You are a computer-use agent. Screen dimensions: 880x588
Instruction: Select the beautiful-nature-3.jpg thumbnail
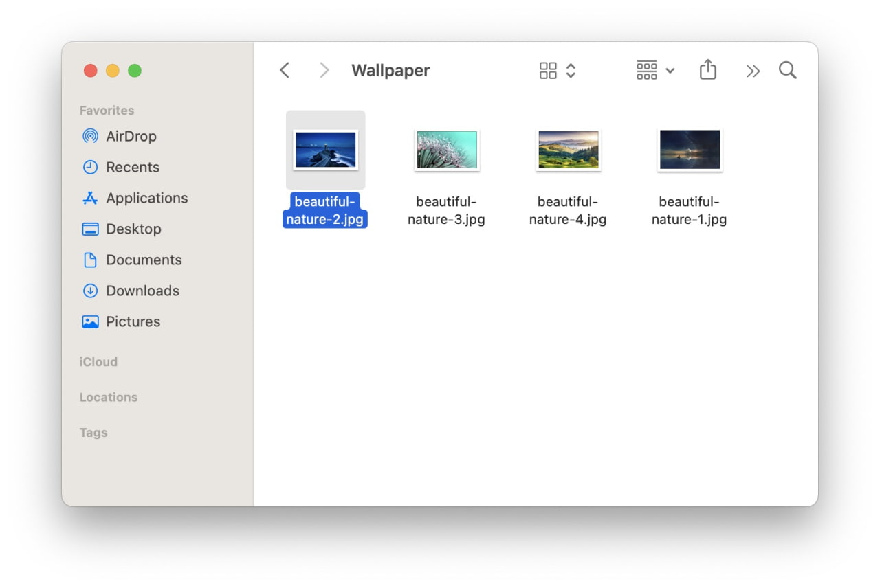(447, 150)
